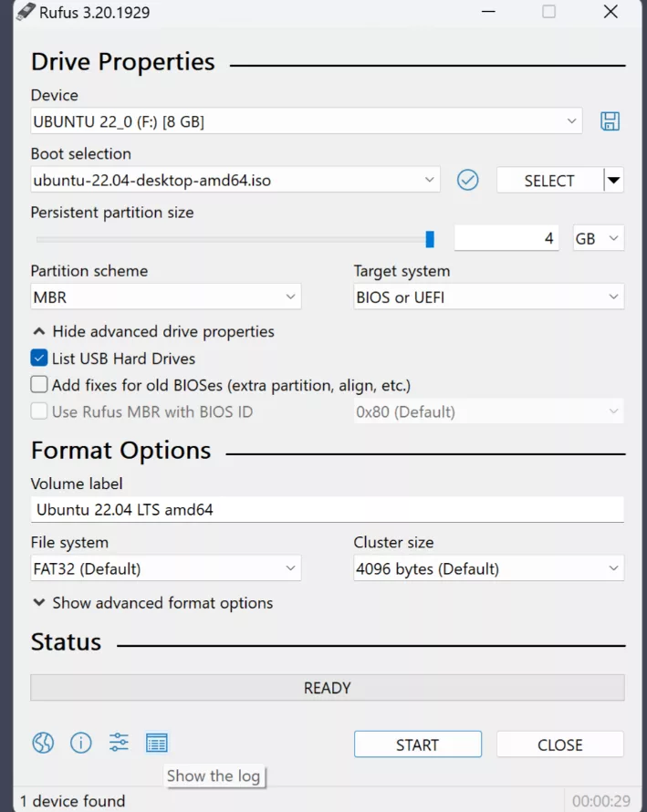Click the About Rufus info icon
Screen dimensions: 647x812
pos(80,743)
